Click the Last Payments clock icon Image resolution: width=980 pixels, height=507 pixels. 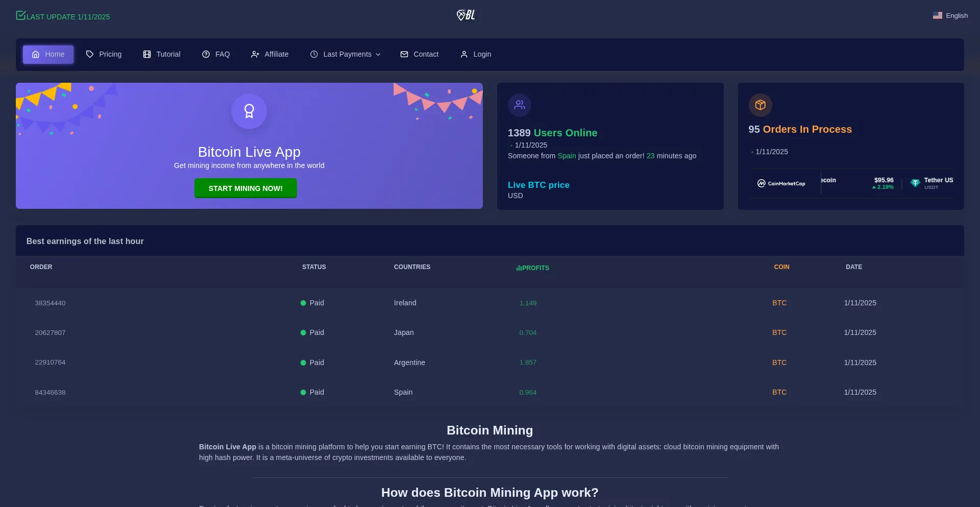coord(314,54)
